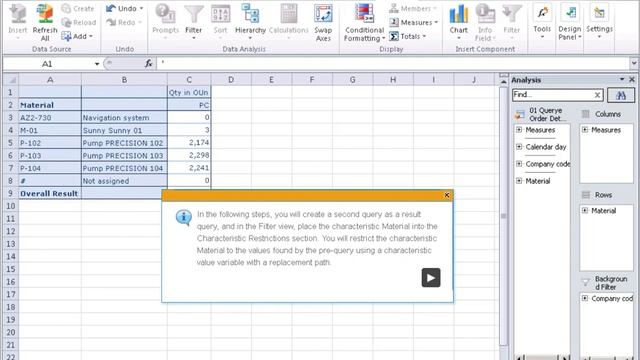Expand Measures in the Columns box
Viewport: 640px width, 360px height.
click(x=584, y=130)
